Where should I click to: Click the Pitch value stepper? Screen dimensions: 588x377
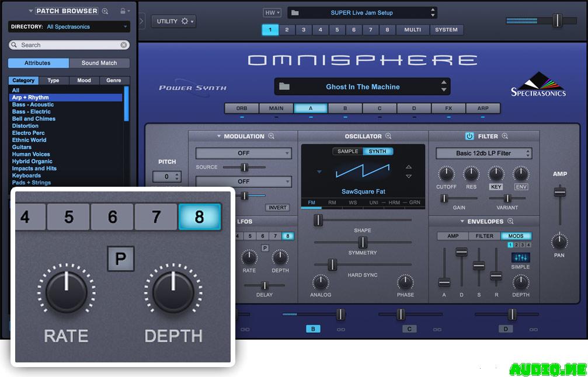tap(167, 176)
